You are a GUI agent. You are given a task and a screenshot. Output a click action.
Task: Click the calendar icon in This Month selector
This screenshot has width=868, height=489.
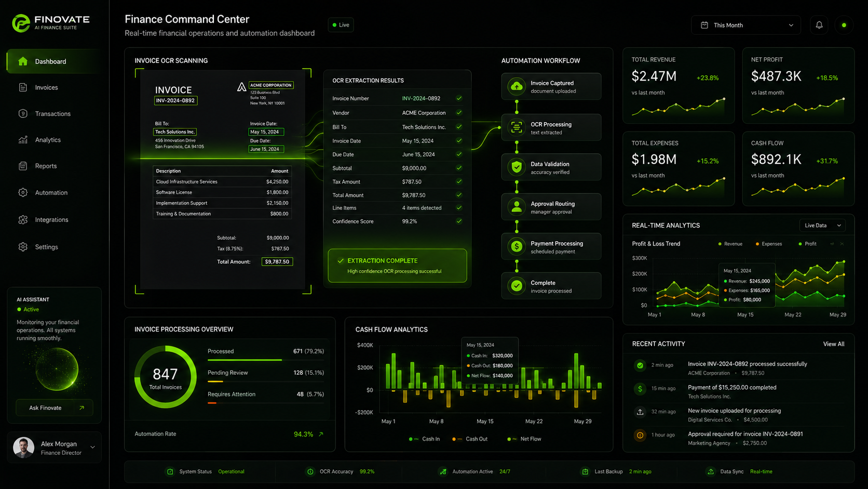[704, 25]
